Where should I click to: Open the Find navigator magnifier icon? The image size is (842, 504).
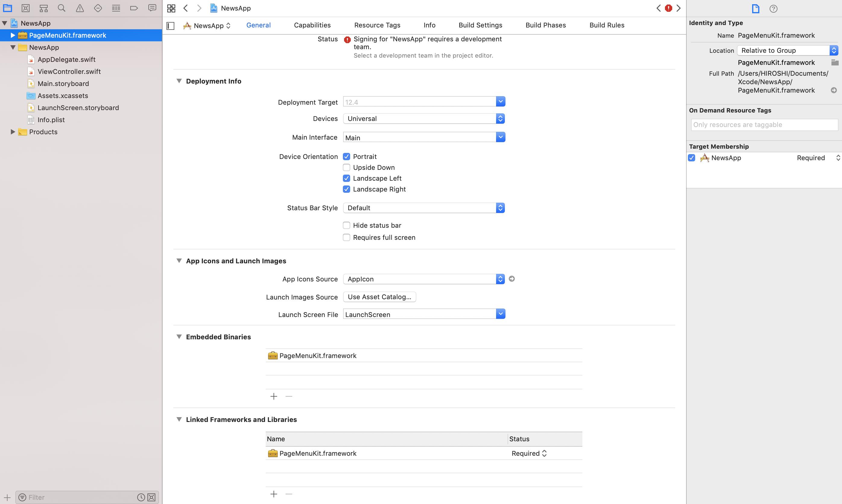(x=62, y=8)
